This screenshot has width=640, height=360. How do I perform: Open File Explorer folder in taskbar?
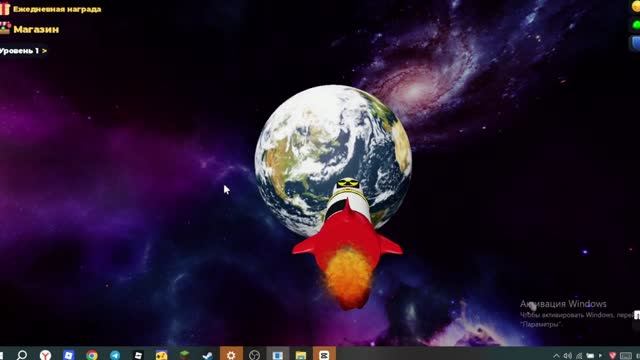[301, 355]
